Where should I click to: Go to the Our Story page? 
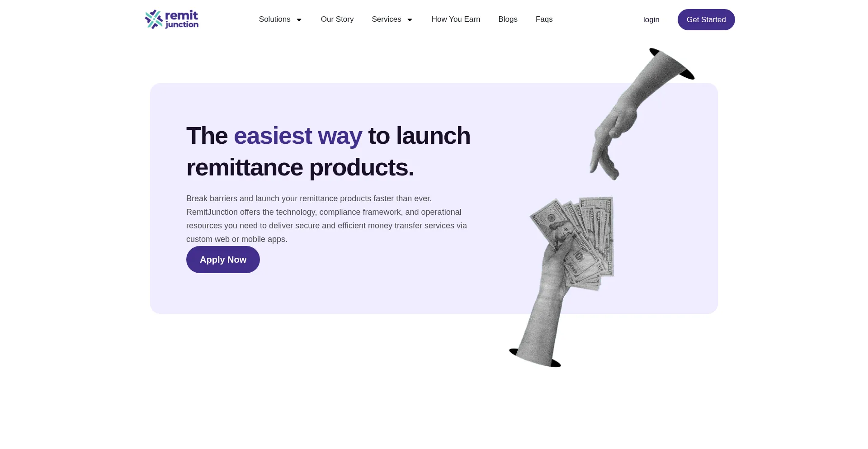click(337, 19)
